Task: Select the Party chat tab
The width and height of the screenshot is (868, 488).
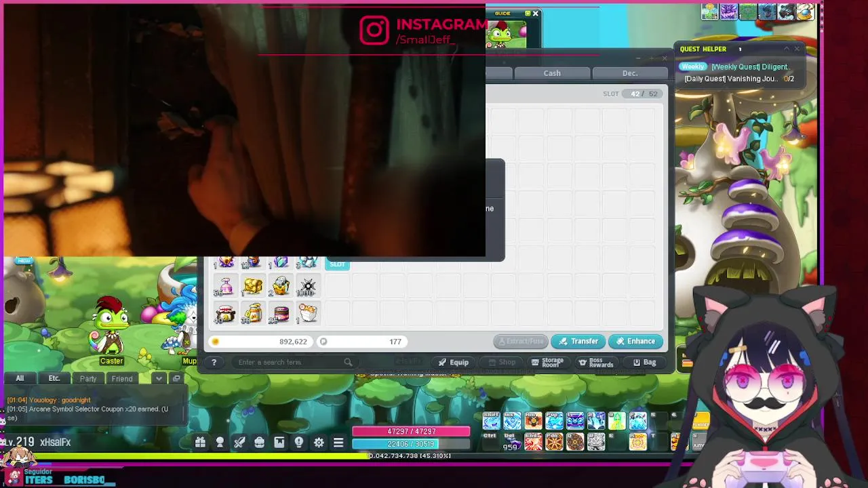Action: click(x=88, y=378)
